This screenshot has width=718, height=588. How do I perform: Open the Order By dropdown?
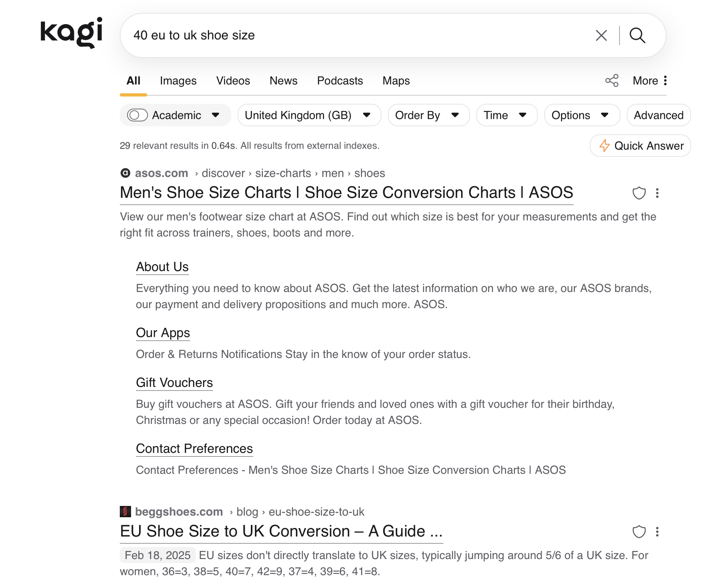click(428, 115)
